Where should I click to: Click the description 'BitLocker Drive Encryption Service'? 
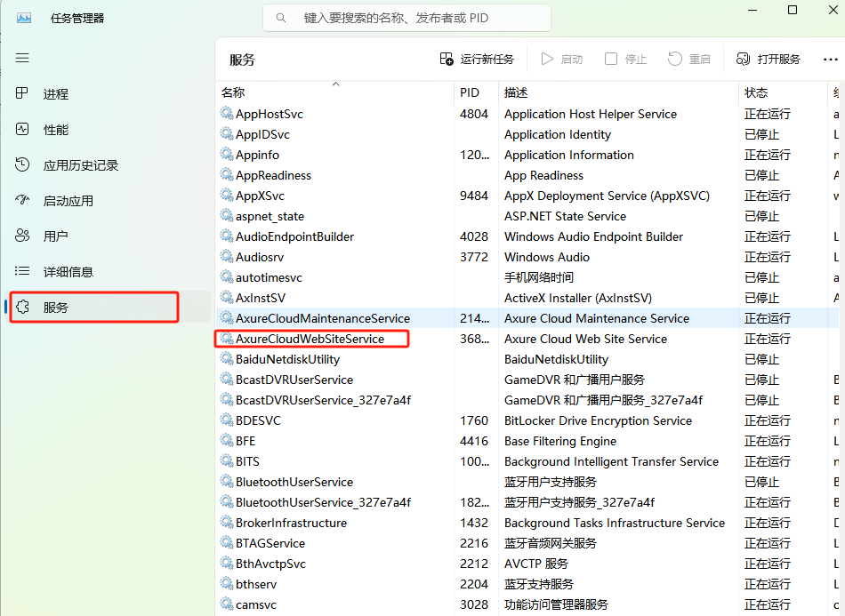[x=598, y=420]
